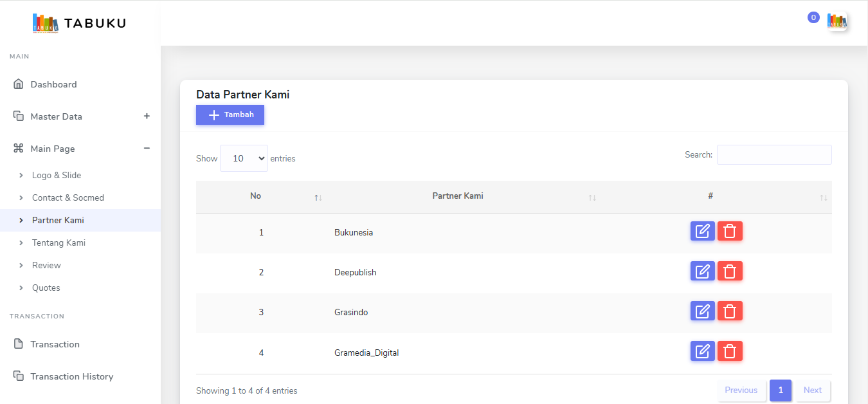
Task: Go to the Next page
Action: [x=813, y=390]
